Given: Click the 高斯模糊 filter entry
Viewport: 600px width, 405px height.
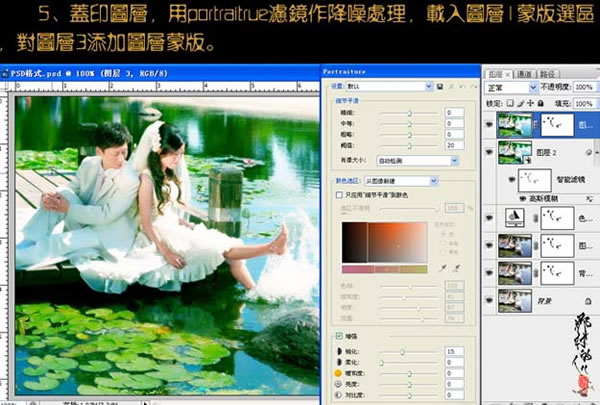Looking at the screenshot, I should [543, 199].
